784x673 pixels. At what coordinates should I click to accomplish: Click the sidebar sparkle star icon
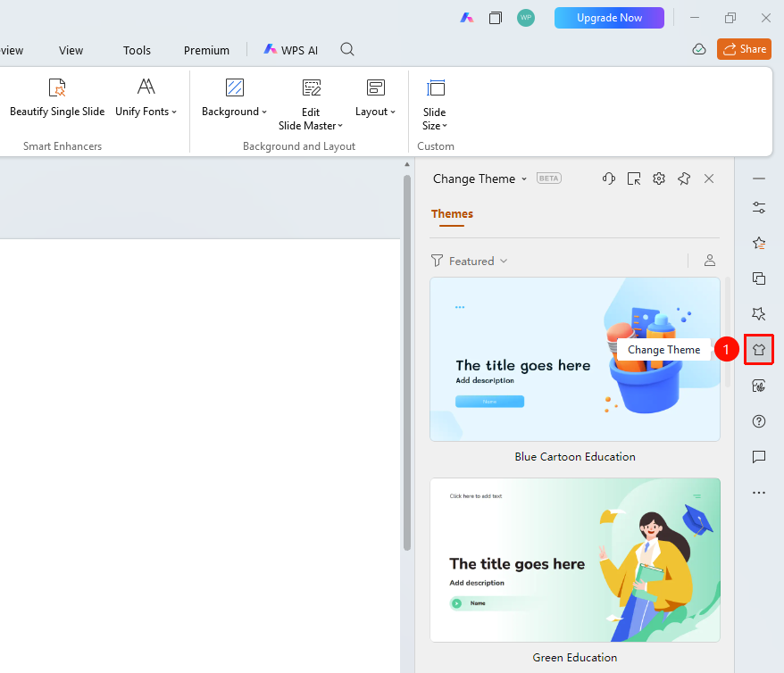pos(758,314)
